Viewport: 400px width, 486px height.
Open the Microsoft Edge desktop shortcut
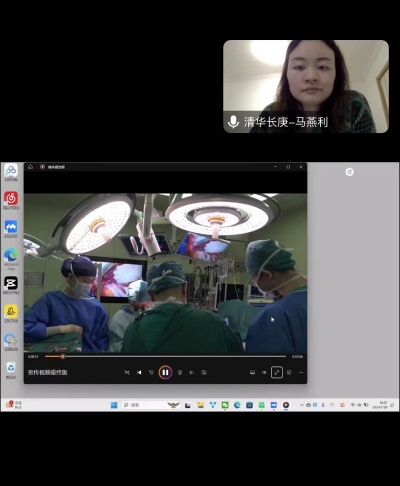[x=11, y=258]
